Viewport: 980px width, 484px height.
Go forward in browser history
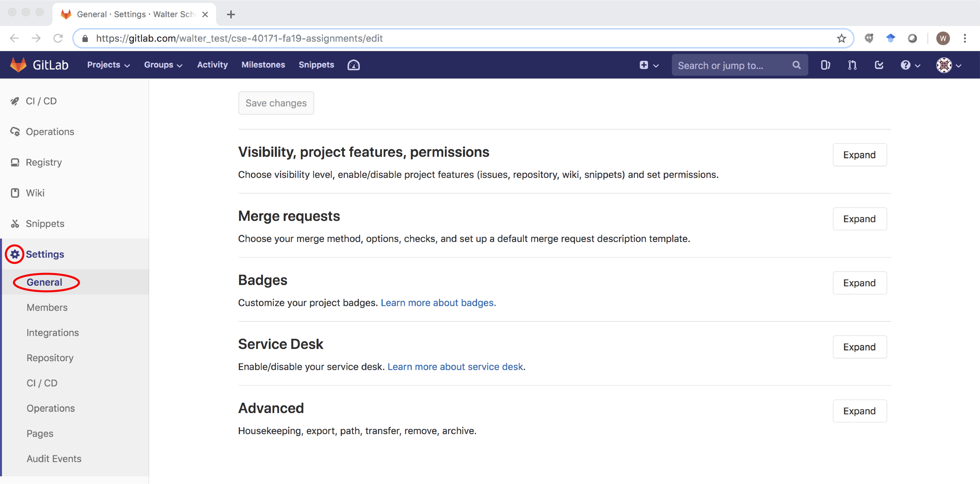coord(36,38)
